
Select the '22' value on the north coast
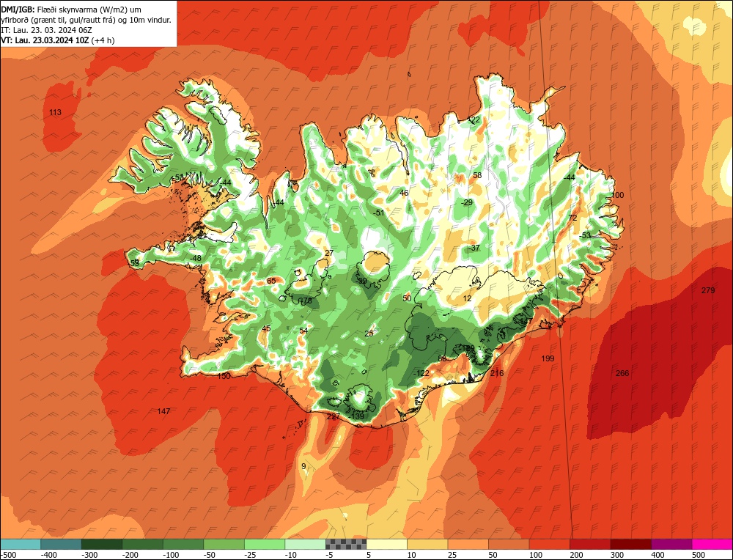click(476, 120)
